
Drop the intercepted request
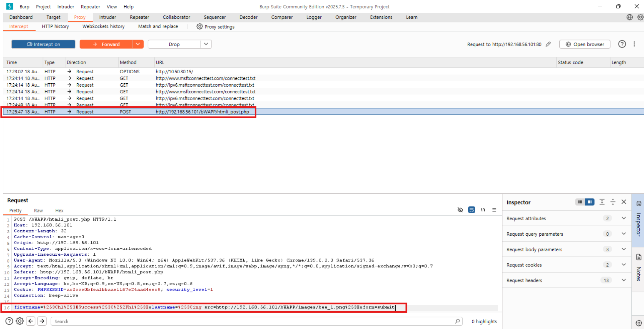pyautogui.click(x=174, y=44)
